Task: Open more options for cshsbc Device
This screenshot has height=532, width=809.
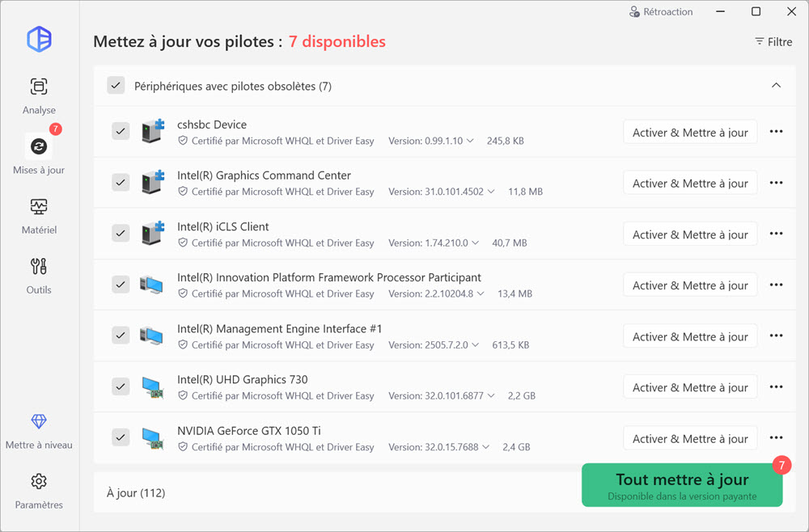Action: [776, 132]
